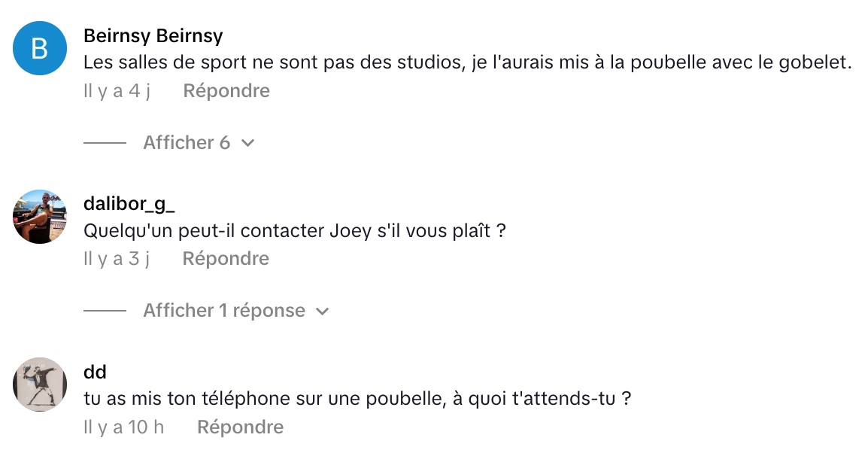Open the blue B avatar of Beirnsy Beirnsy
The width and height of the screenshot is (868, 459).
40,48
